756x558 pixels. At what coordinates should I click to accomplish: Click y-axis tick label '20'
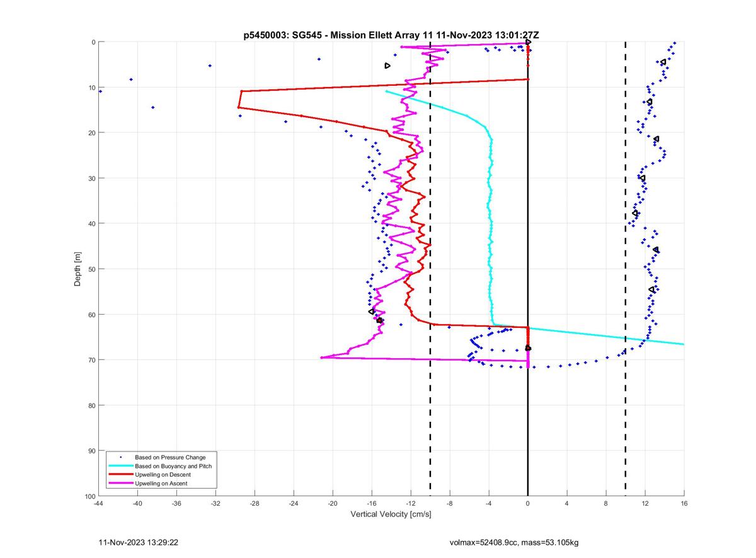point(91,133)
